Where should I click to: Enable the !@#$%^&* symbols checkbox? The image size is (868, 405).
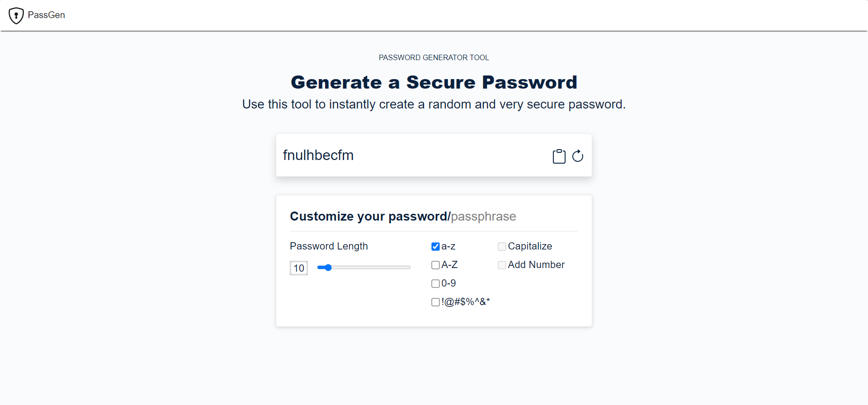435,302
